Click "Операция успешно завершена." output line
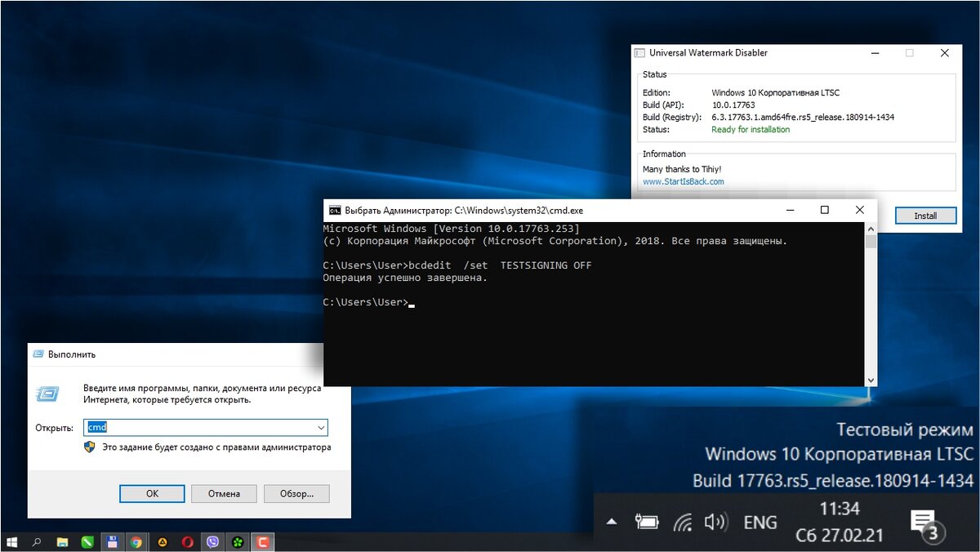980x552 pixels. point(405,278)
